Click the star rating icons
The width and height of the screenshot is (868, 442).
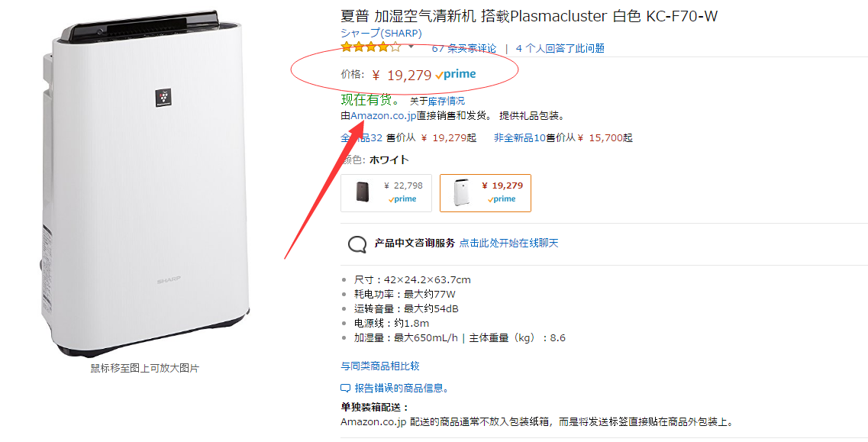click(x=370, y=47)
